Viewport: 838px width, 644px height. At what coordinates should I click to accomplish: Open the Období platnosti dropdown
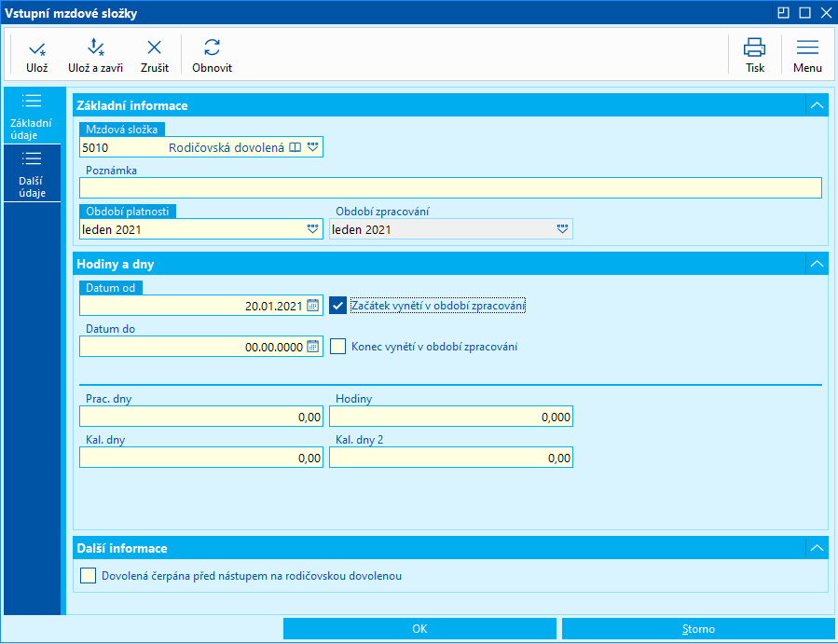click(312, 229)
